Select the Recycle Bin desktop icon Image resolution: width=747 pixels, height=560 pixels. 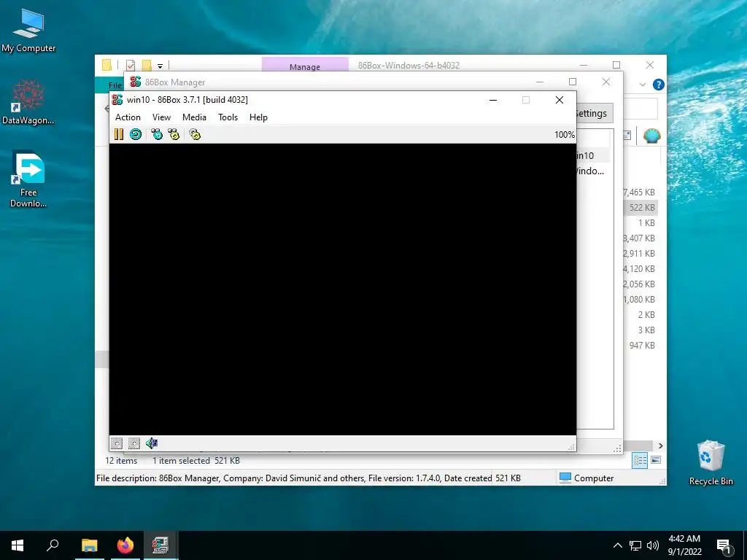(x=711, y=463)
